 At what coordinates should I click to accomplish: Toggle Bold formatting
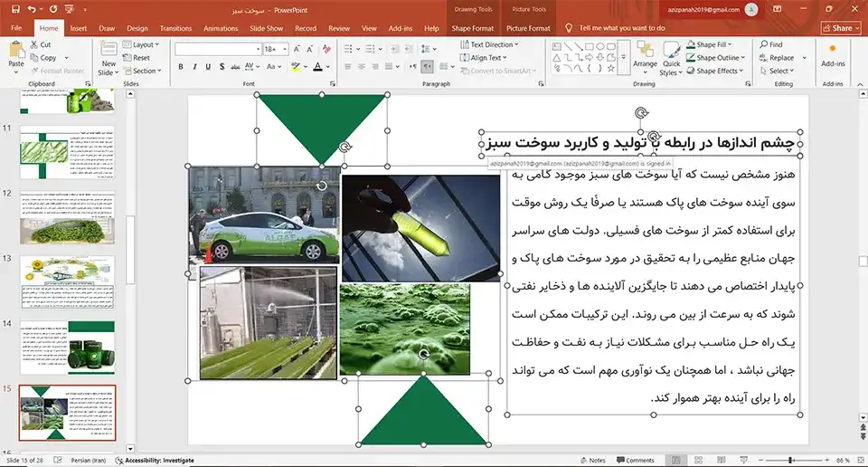pos(181,66)
